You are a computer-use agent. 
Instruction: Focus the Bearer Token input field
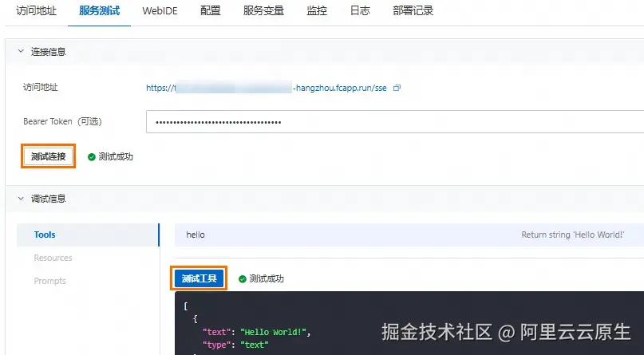pyautogui.click(x=395, y=122)
